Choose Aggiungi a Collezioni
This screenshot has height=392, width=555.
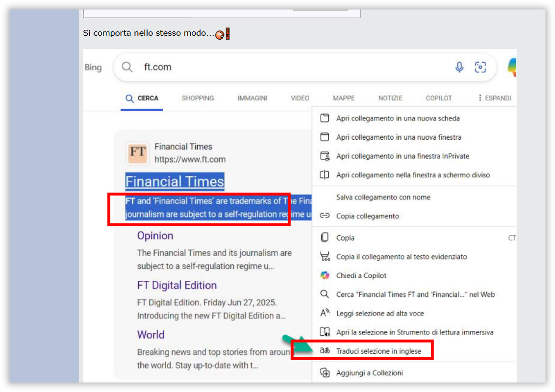[x=414, y=372]
